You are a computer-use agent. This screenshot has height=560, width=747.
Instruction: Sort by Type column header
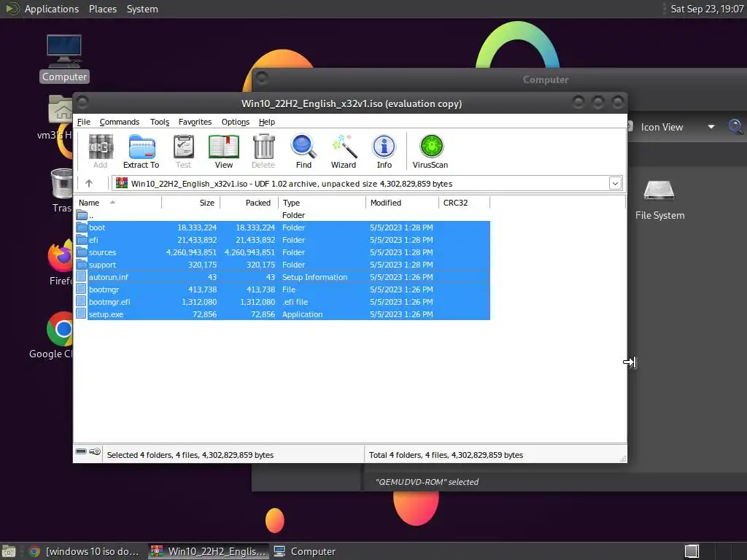[x=322, y=203]
